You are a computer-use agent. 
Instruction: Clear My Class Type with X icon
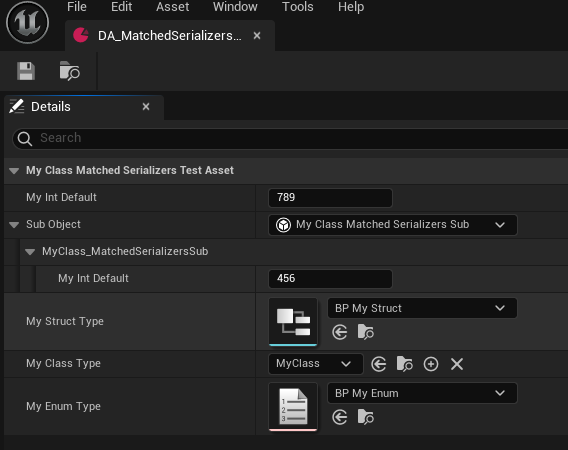[457, 364]
